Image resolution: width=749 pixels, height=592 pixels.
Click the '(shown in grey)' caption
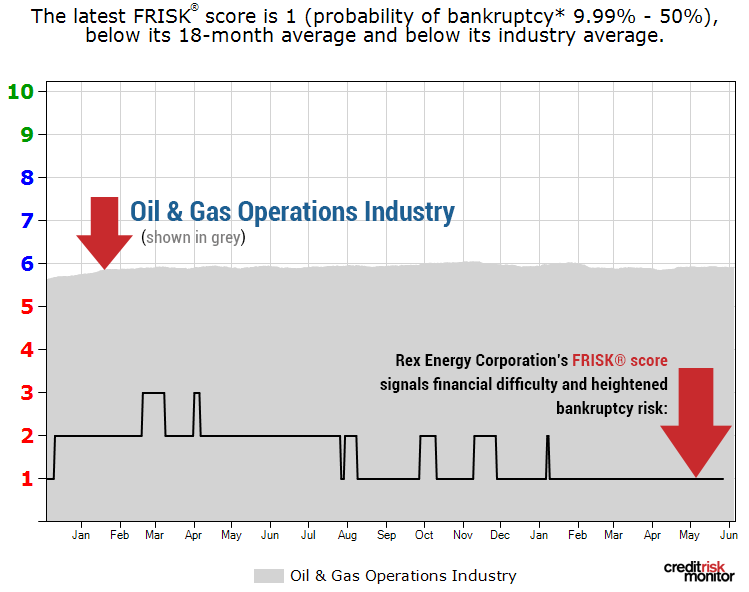pos(193,237)
